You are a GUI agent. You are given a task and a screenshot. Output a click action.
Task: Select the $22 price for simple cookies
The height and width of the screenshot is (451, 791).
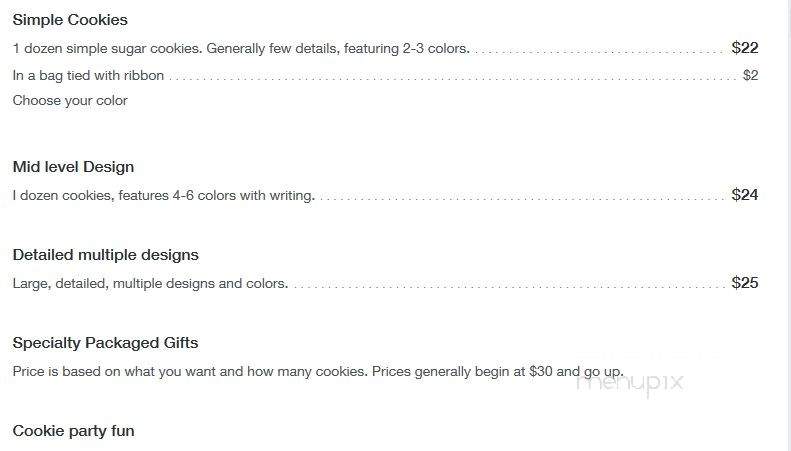tap(745, 48)
